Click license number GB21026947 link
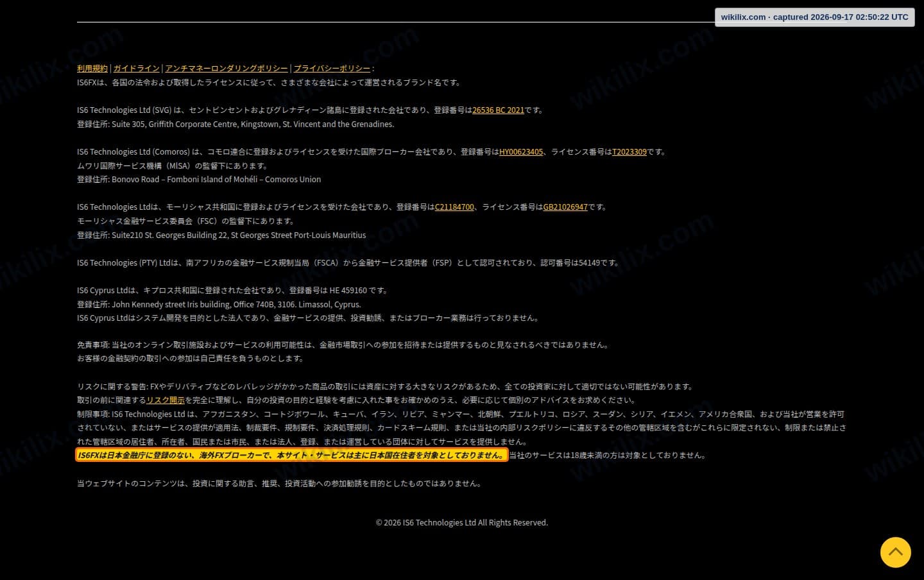The height and width of the screenshot is (580, 924). click(565, 207)
